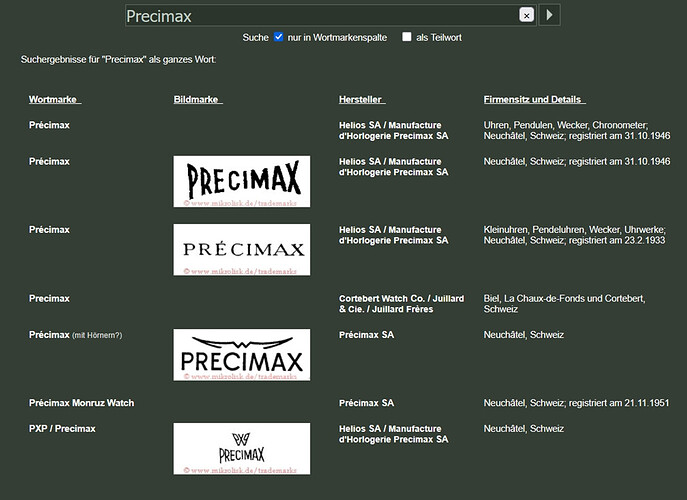Click Helios SA manufacturer in PXP row
687x500 pixels.
pos(393,434)
